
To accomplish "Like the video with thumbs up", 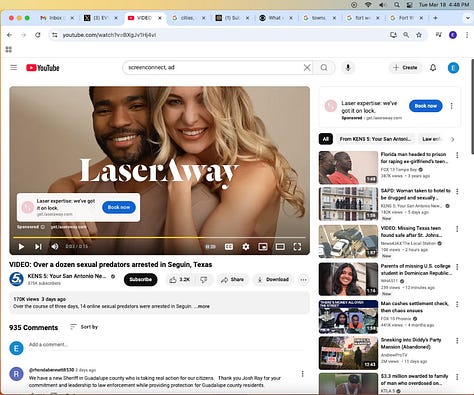I will [x=180, y=280].
